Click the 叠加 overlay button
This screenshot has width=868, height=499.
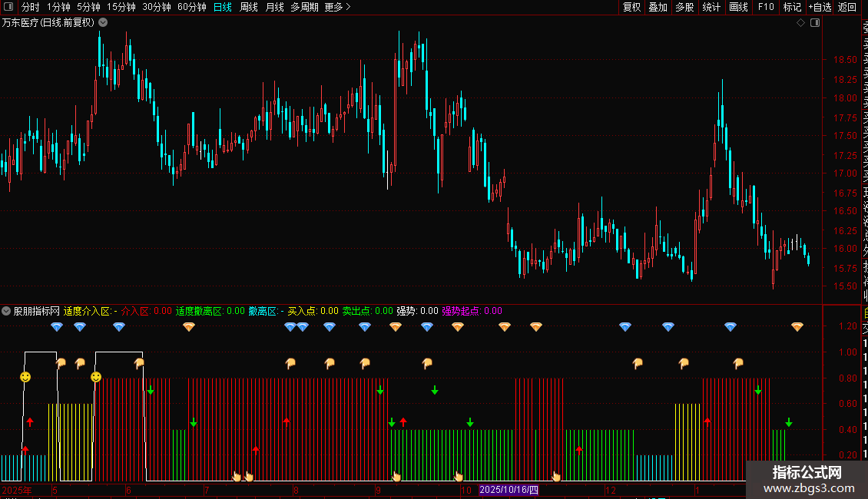tap(658, 7)
